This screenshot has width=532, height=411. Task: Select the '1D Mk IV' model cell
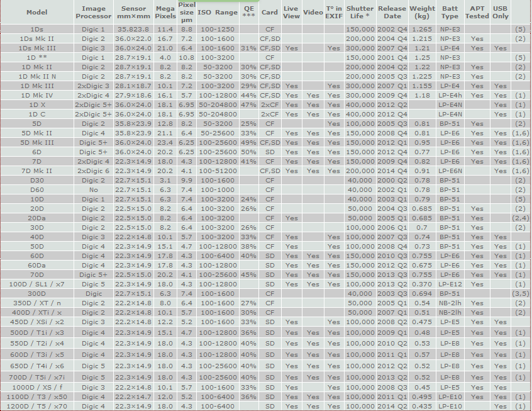[x=36, y=96]
